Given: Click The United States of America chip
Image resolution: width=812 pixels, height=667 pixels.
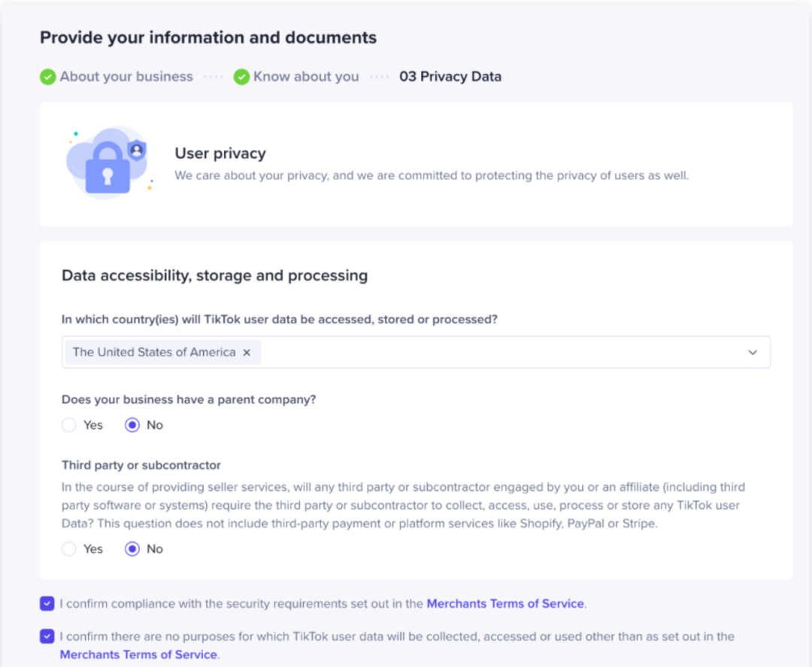Looking at the screenshot, I should 154,352.
